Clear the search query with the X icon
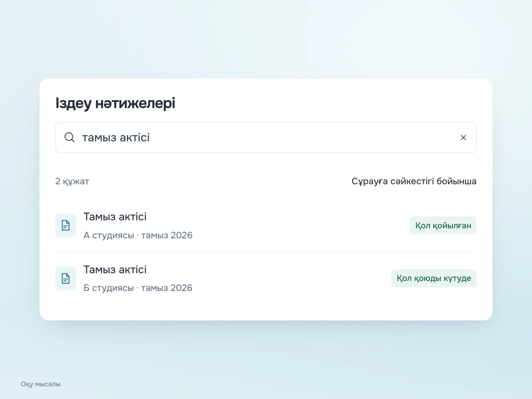Viewport: 532px width, 399px height. click(463, 137)
